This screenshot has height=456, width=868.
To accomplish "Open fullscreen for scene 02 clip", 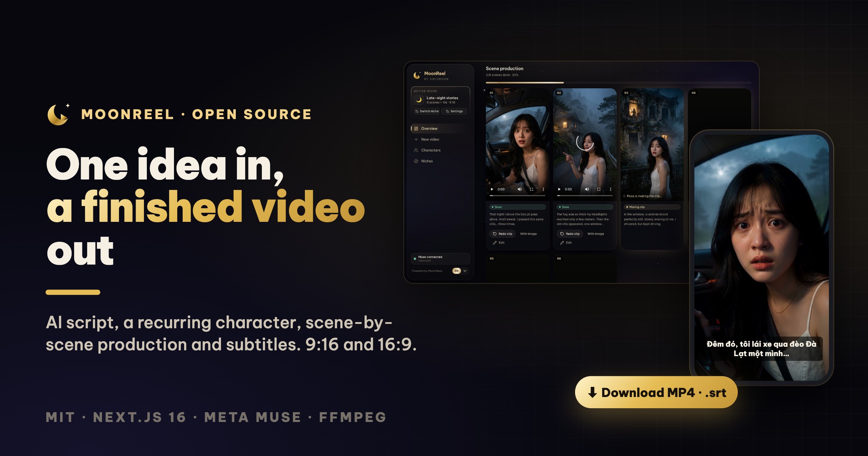I will click(599, 189).
